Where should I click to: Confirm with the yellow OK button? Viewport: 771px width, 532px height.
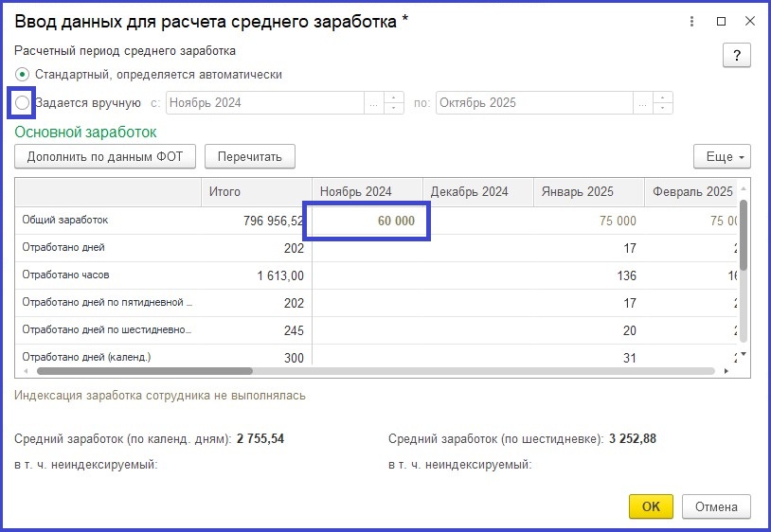pos(651,506)
